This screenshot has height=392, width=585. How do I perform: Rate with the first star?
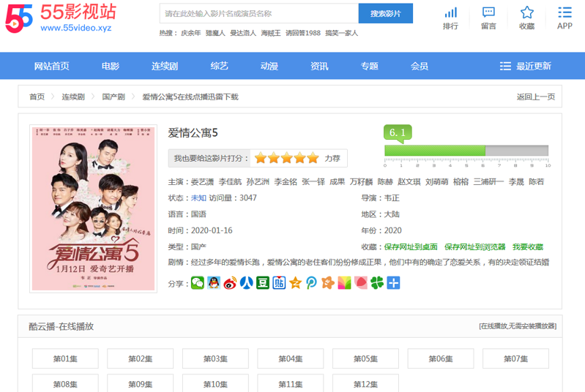coord(261,158)
